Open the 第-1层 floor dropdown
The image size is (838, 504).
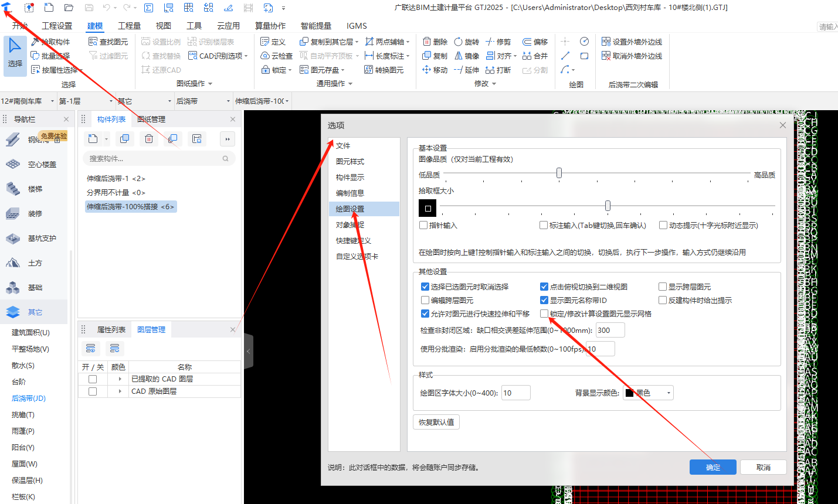pos(111,101)
